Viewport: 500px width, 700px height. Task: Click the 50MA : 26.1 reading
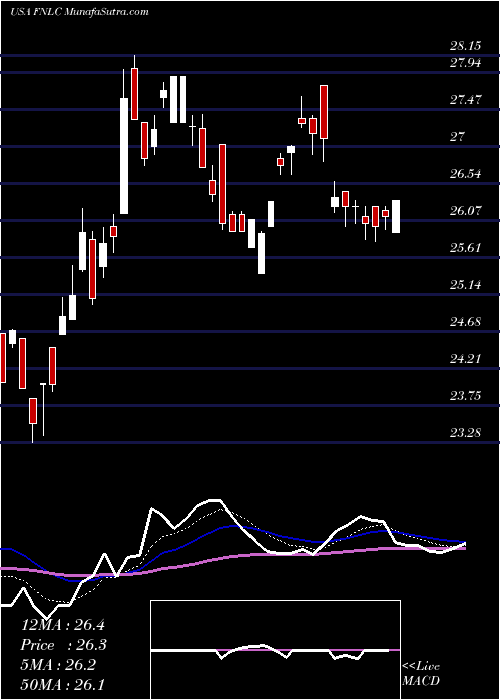(63, 684)
